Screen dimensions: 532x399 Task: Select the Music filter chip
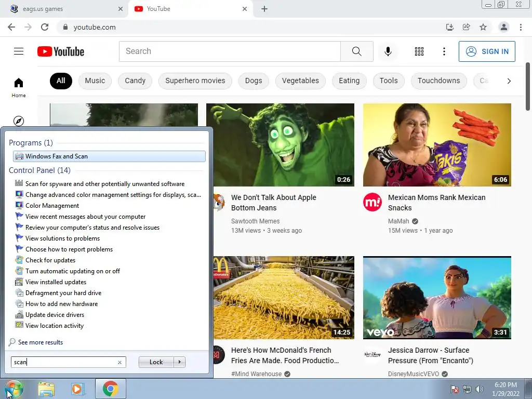click(x=95, y=81)
